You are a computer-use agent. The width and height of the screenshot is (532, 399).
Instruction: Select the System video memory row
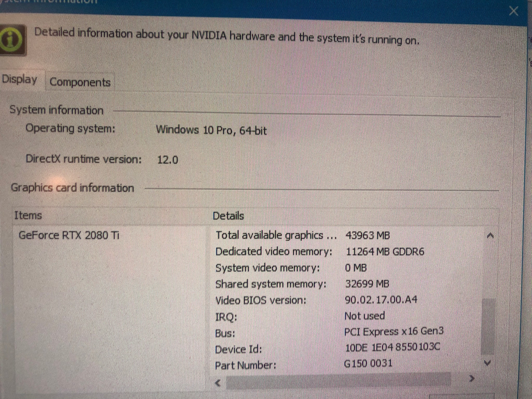coord(291,268)
